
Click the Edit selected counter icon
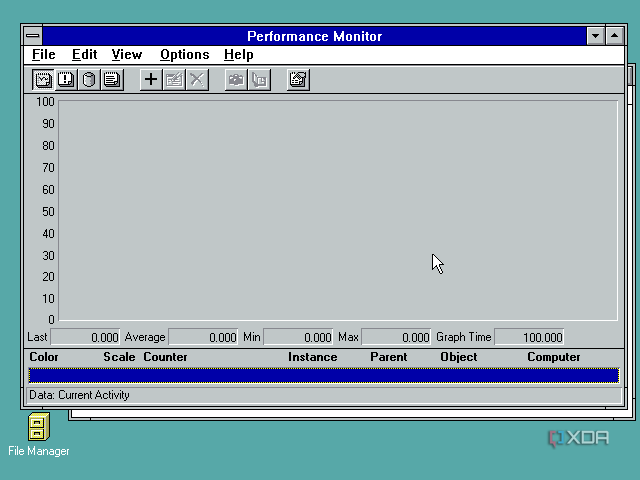click(174, 80)
